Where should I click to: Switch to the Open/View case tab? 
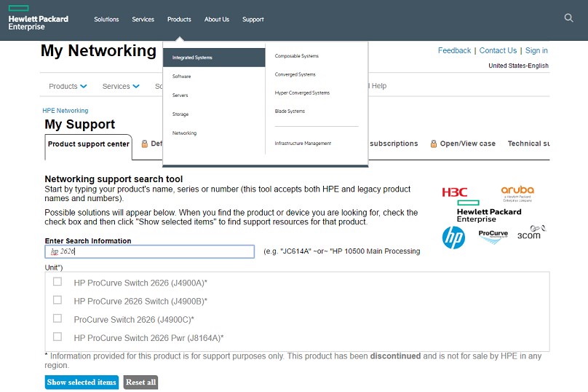pos(468,144)
